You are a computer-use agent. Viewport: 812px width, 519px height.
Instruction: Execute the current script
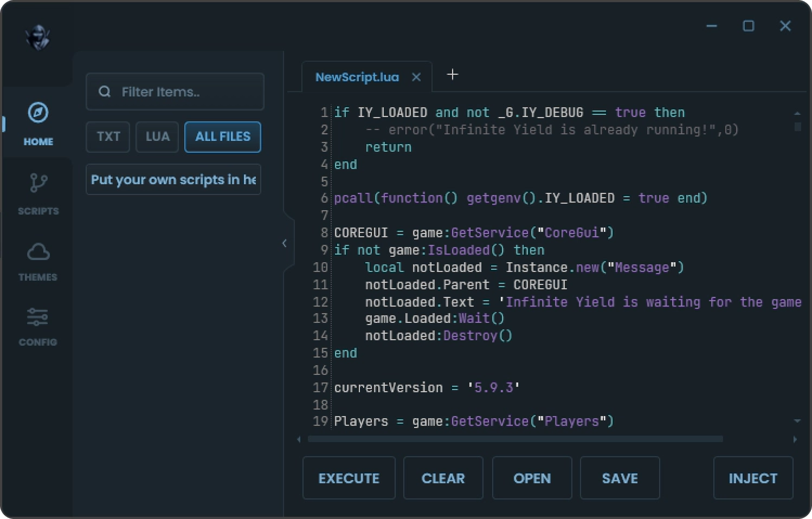tap(349, 478)
